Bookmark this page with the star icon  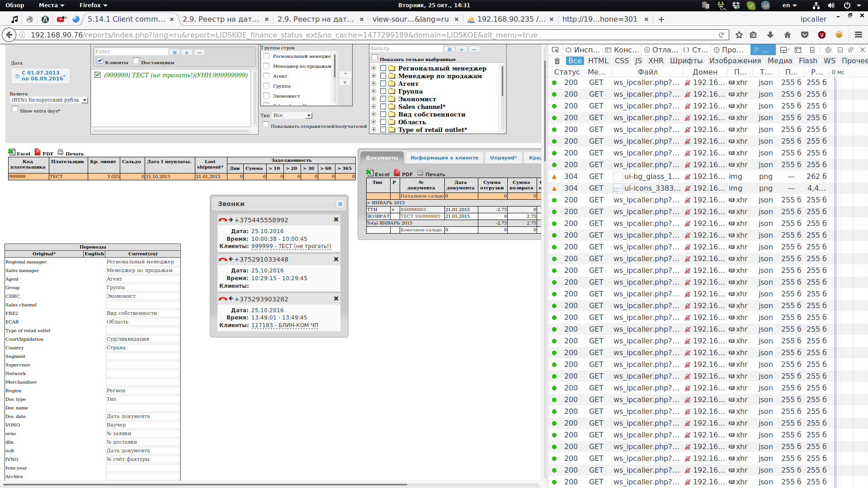739,35
